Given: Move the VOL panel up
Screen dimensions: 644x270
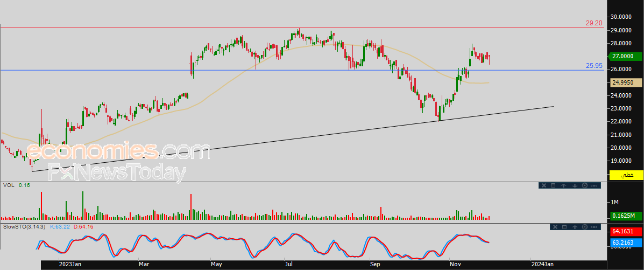Looking at the screenshot, I should (563, 185).
